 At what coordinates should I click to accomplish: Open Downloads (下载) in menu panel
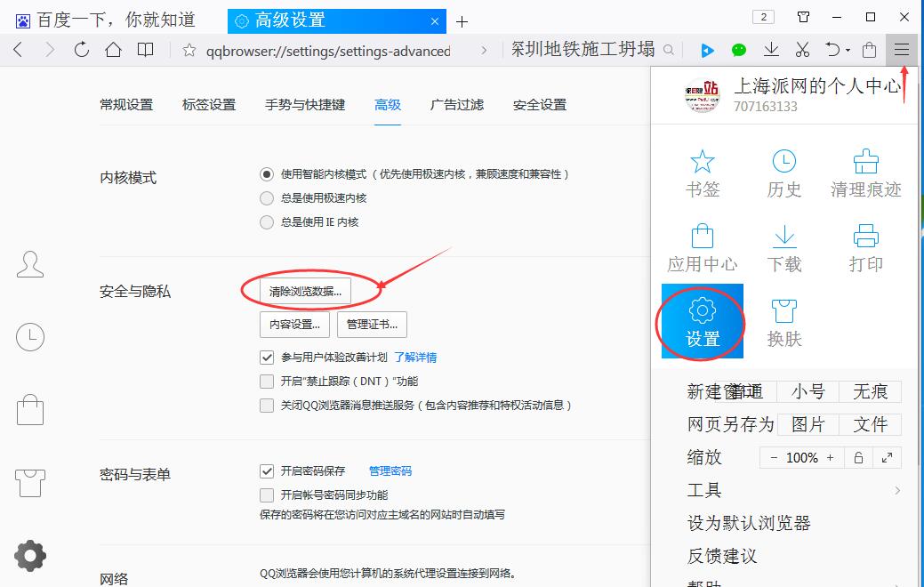(783, 248)
